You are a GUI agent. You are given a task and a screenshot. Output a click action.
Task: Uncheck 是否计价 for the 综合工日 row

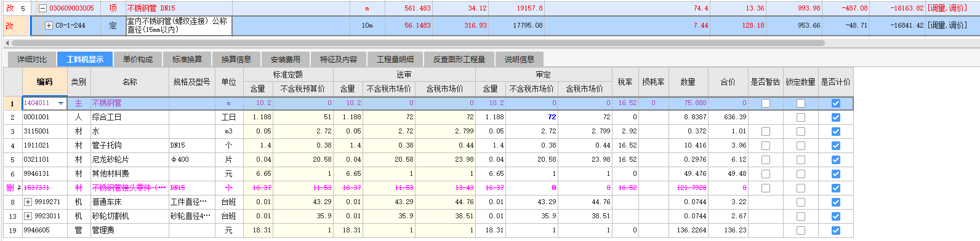click(x=836, y=117)
